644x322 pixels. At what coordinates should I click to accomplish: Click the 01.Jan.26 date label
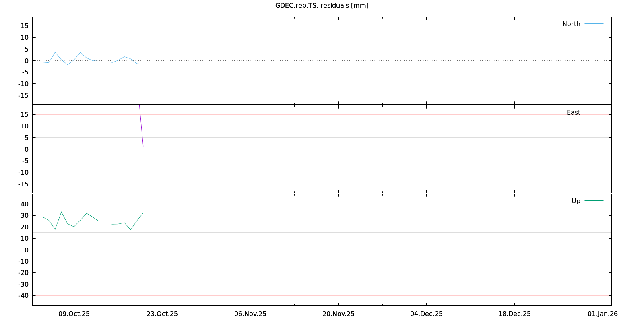click(x=603, y=314)
